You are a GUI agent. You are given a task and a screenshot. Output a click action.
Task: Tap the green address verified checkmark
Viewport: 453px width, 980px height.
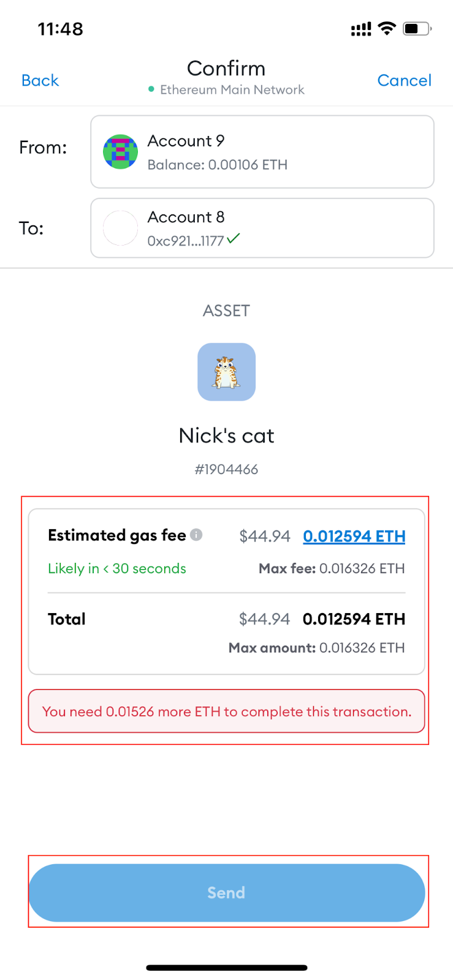pos(234,239)
